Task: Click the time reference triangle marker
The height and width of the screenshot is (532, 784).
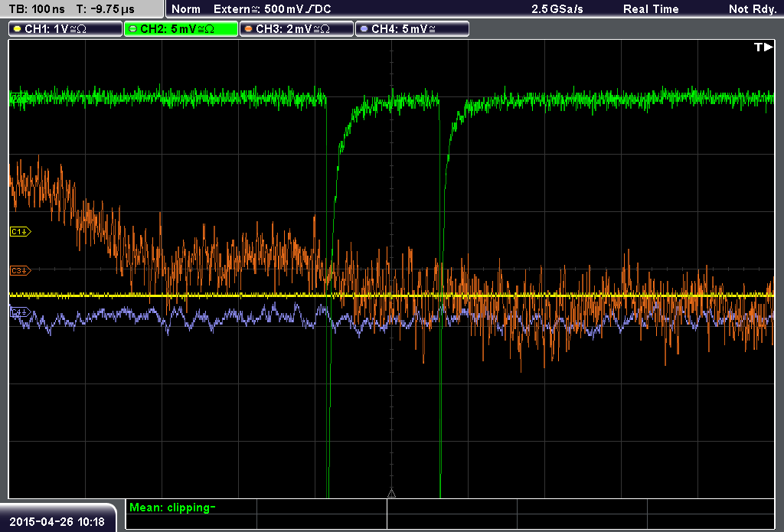Action: 391,493
